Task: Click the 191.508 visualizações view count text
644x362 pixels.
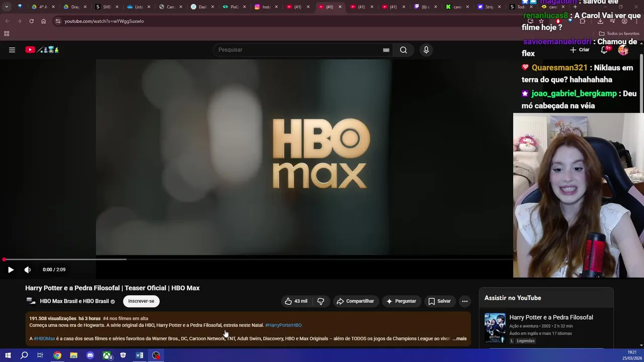Action: pos(53,318)
